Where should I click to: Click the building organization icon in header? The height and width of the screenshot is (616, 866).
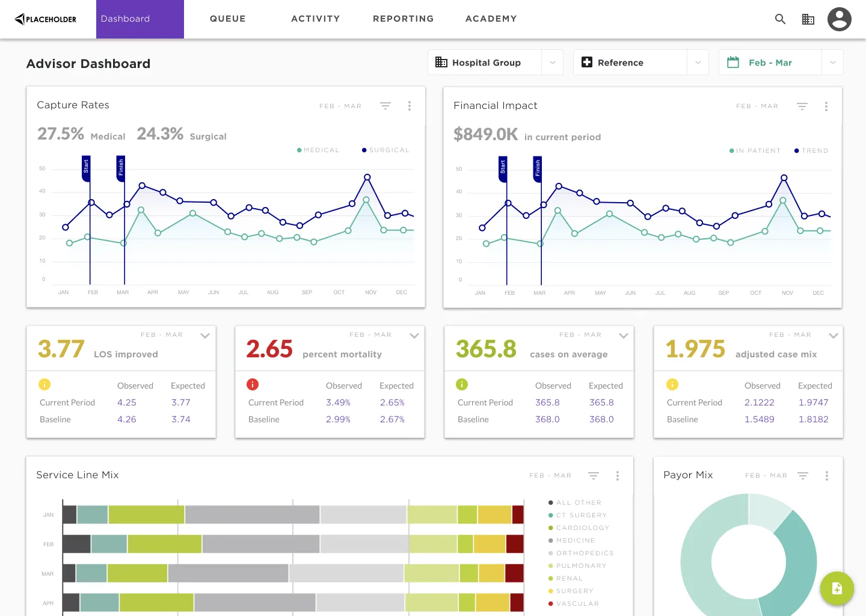click(808, 19)
